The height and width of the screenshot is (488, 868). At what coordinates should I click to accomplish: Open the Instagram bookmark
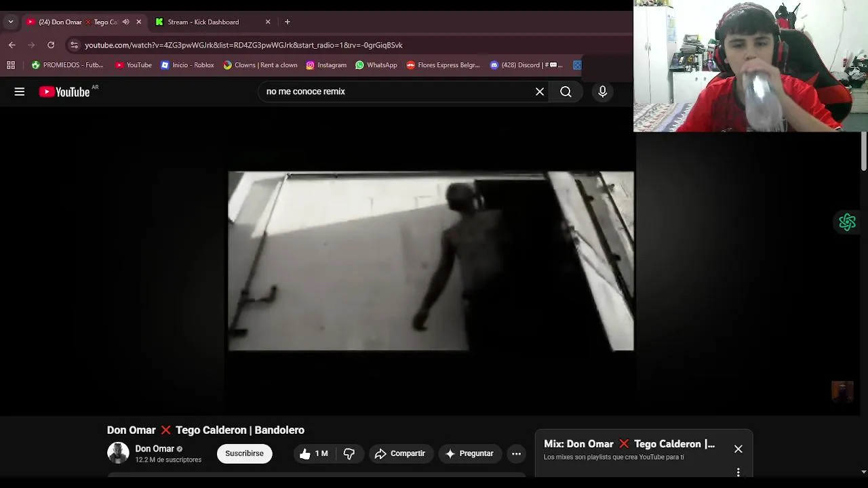point(326,65)
